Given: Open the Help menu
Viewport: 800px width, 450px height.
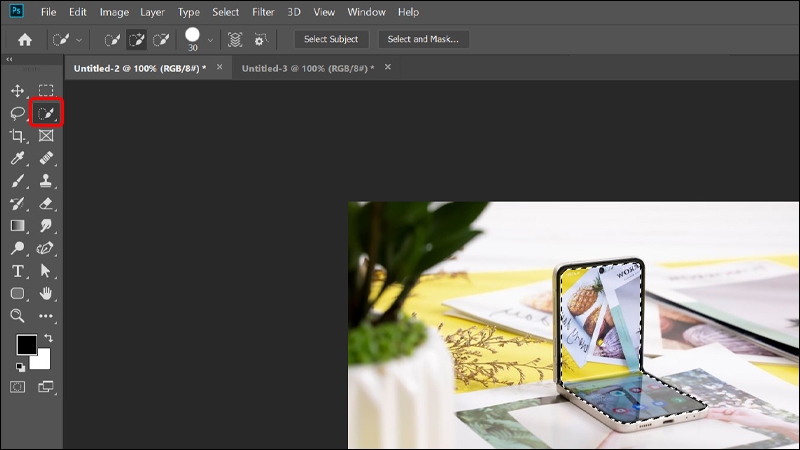Looking at the screenshot, I should click(x=408, y=12).
